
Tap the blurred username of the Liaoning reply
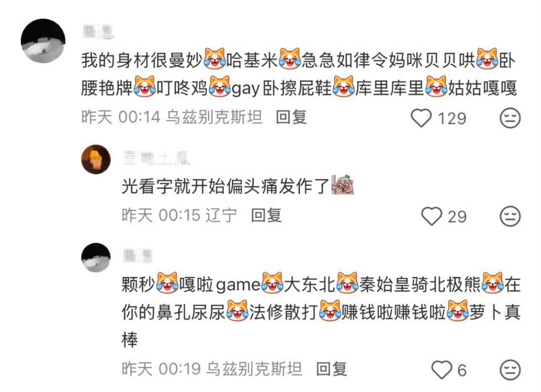[x=156, y=158]
